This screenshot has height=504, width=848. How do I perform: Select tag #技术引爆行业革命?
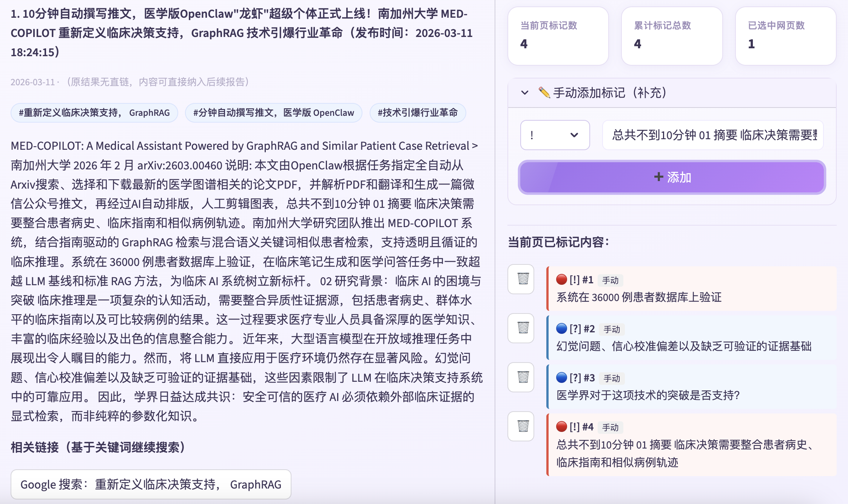point(418,113)
